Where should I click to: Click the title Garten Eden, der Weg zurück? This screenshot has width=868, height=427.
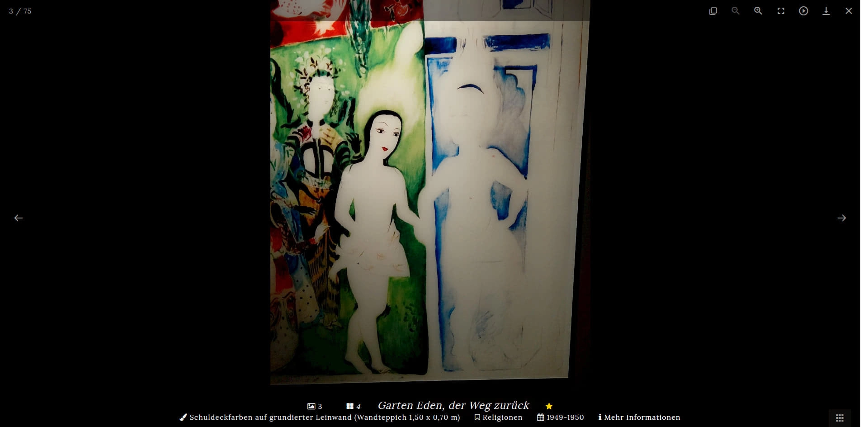[453, 405]
